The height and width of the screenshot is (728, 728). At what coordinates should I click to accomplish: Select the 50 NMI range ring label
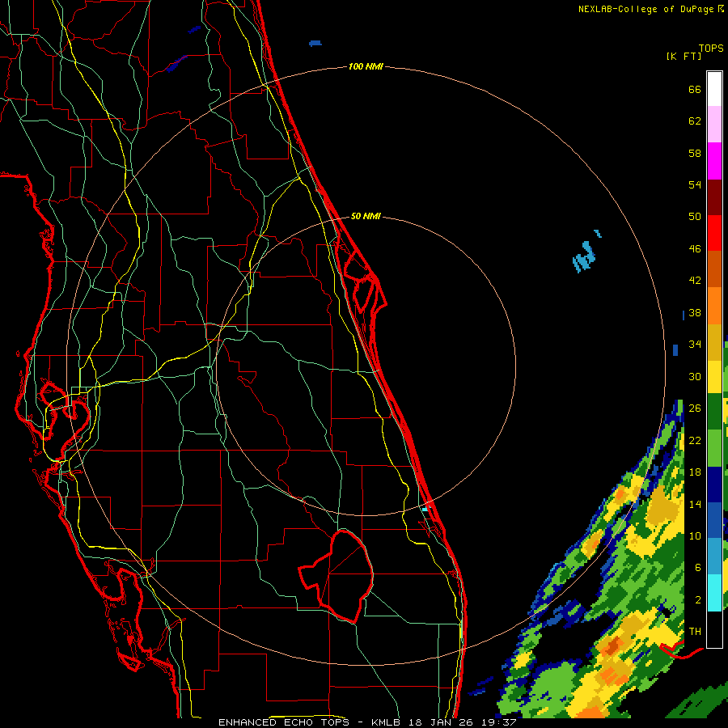pyautogui.click(x=366, y=216)
